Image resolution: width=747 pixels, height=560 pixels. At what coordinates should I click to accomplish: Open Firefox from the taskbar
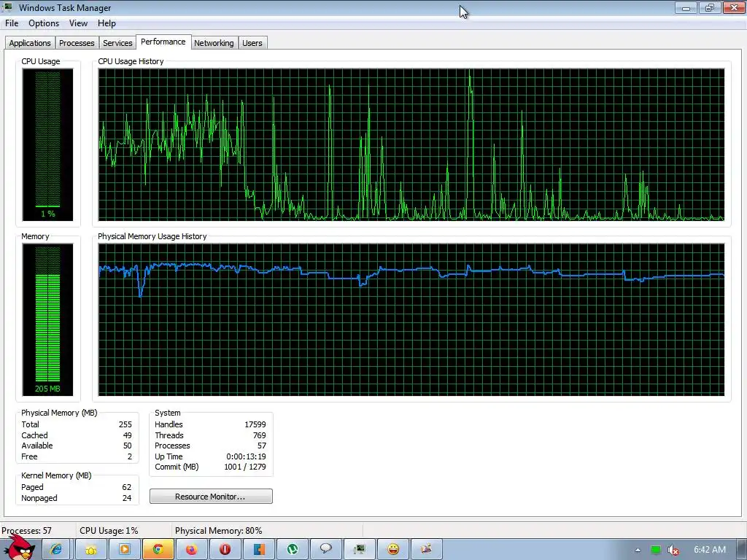point(191,550)
